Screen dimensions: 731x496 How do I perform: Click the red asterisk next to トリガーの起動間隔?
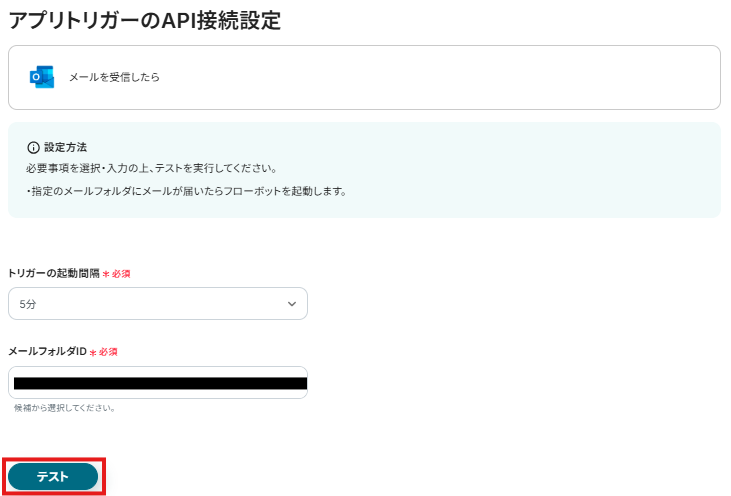(x=106, y=273)
